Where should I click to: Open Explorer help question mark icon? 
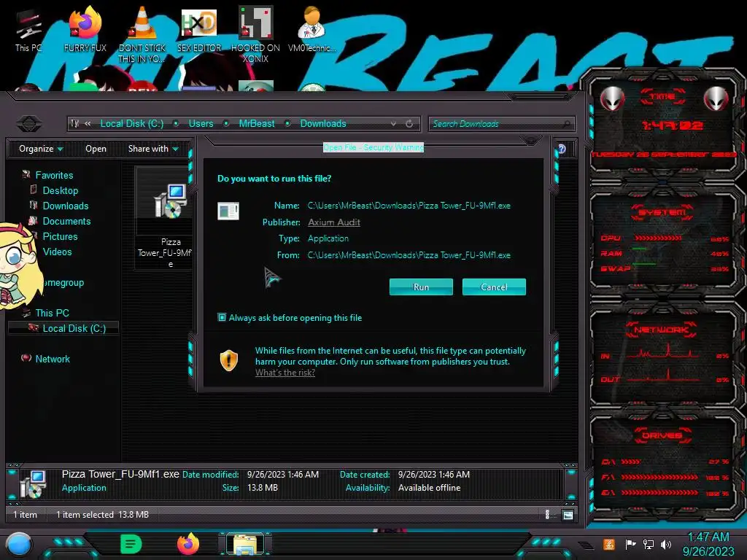562,149
